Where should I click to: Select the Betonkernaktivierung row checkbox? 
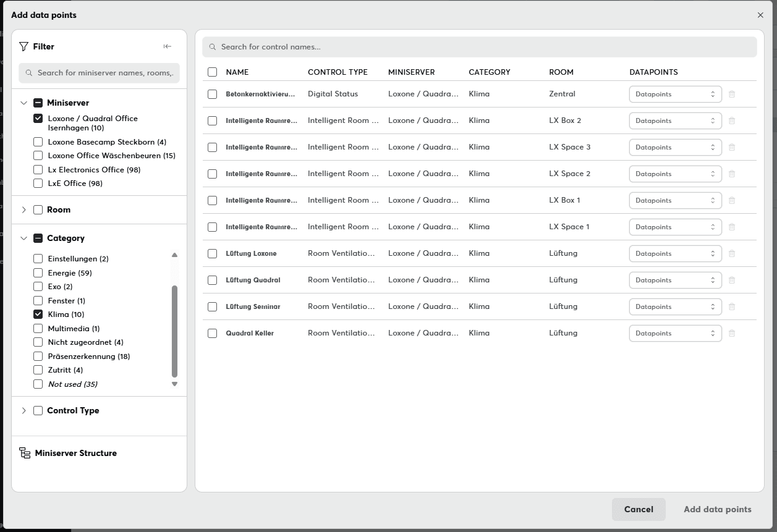pyautogui.click(x=213, y=94)
